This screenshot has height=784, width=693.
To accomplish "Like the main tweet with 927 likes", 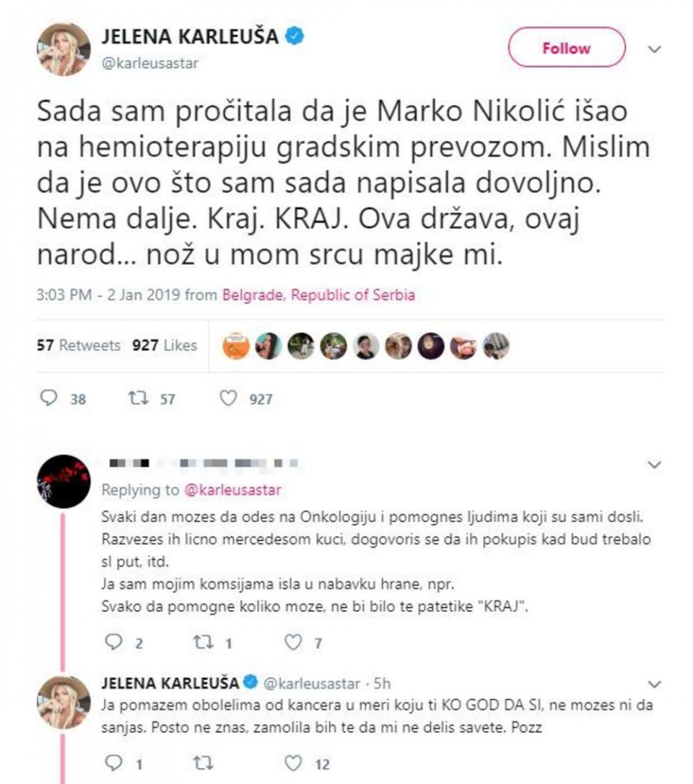I will click(228, 398).
